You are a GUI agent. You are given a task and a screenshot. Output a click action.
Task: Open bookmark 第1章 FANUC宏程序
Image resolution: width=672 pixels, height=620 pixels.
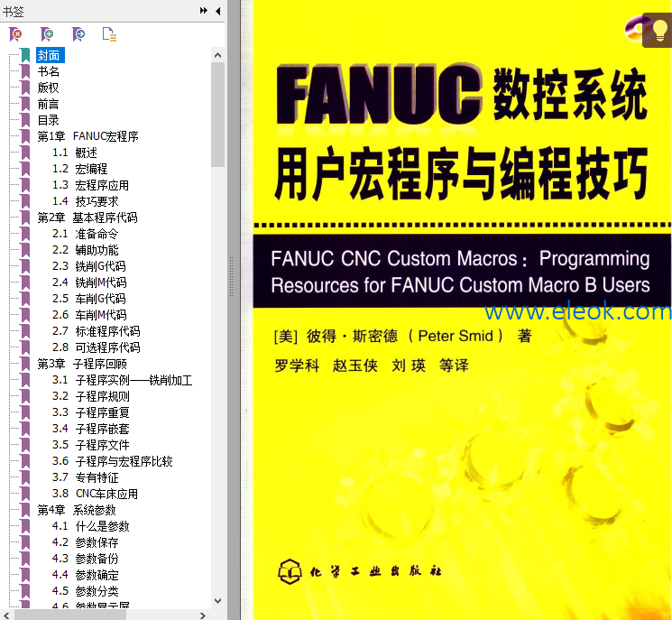point(87,136)
